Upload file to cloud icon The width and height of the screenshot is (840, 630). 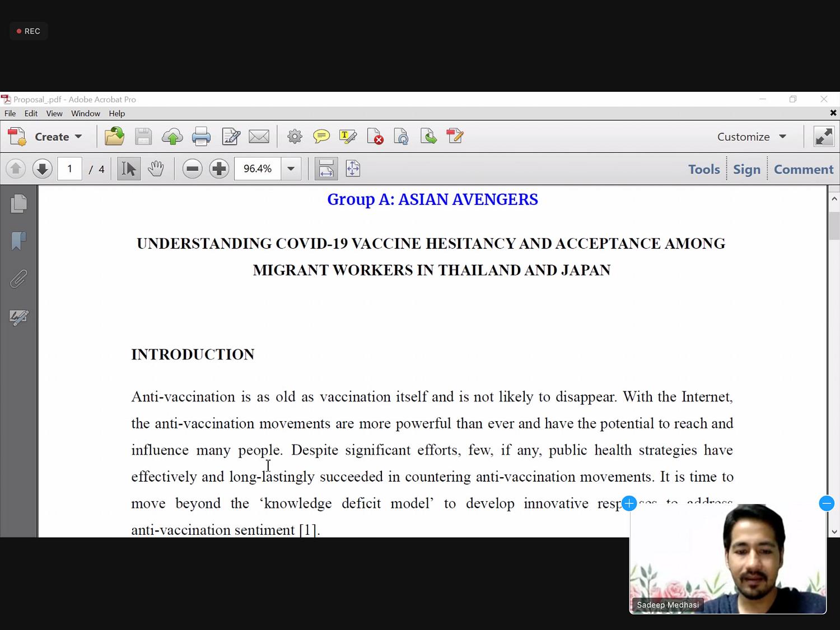[172, 137]
